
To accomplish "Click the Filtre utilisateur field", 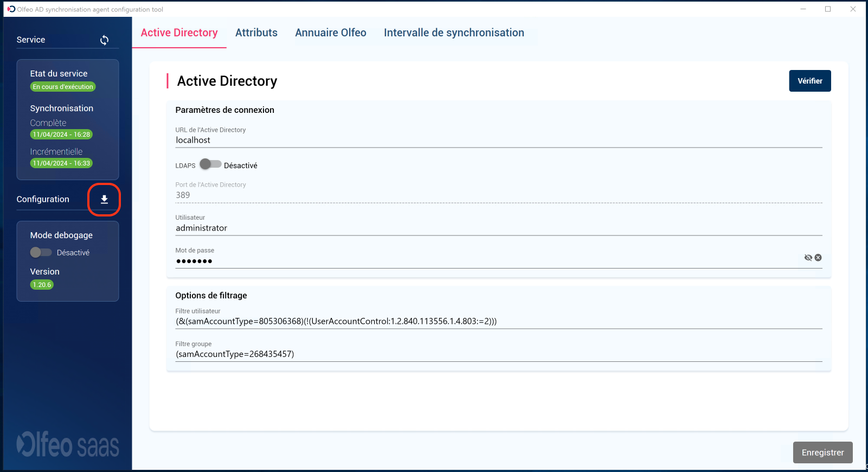I will point(498,321).
